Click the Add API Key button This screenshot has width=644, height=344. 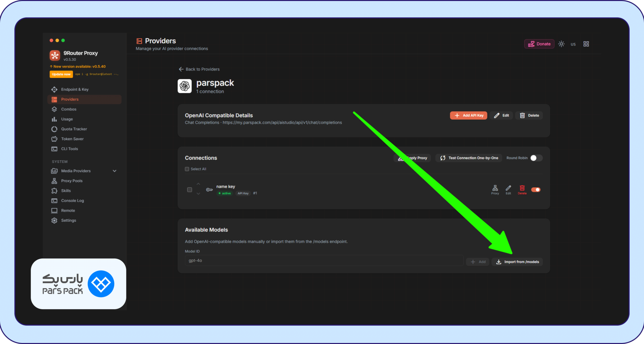(x=468, y=115)
